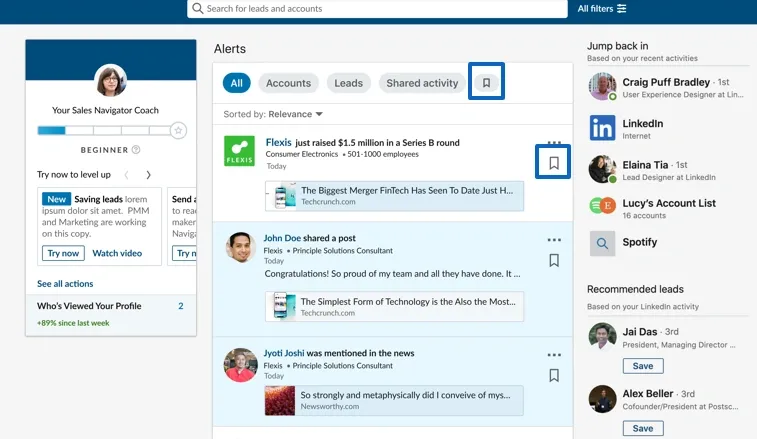Open Jyoti Joshi's profile photo
This screenshot has width=757, height=439.
click(x=240, y=365)
